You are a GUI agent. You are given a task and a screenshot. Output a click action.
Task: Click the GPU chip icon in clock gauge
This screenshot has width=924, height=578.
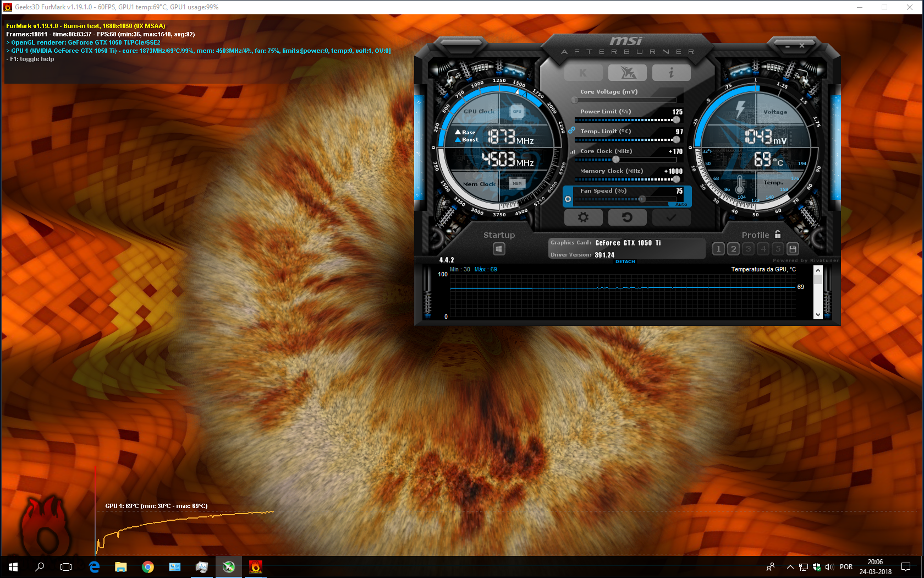pyautogui.click(x=517, y=111)
